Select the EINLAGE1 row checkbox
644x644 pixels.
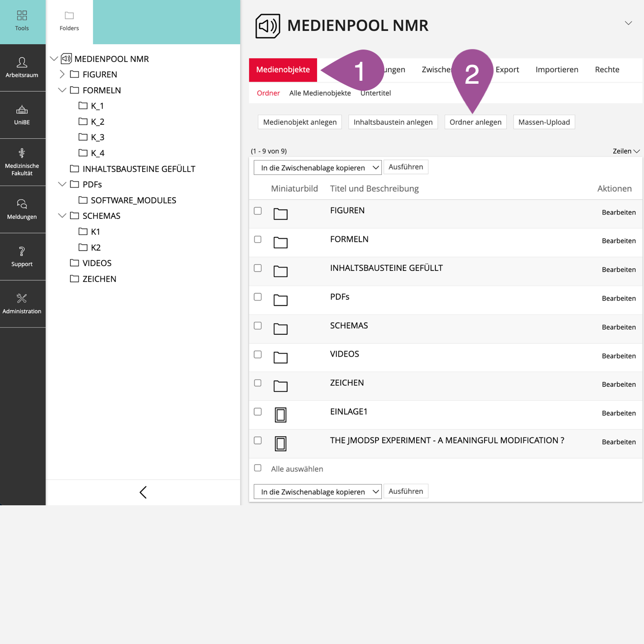coord(258,412)
